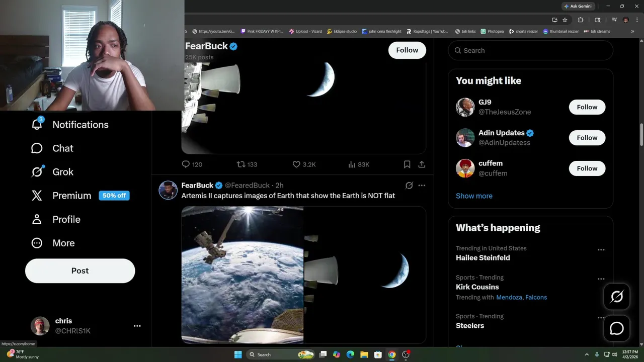Open Chrome three-dot menu
Viewport: 644px width, 362px height.
[x=636, y=20]
